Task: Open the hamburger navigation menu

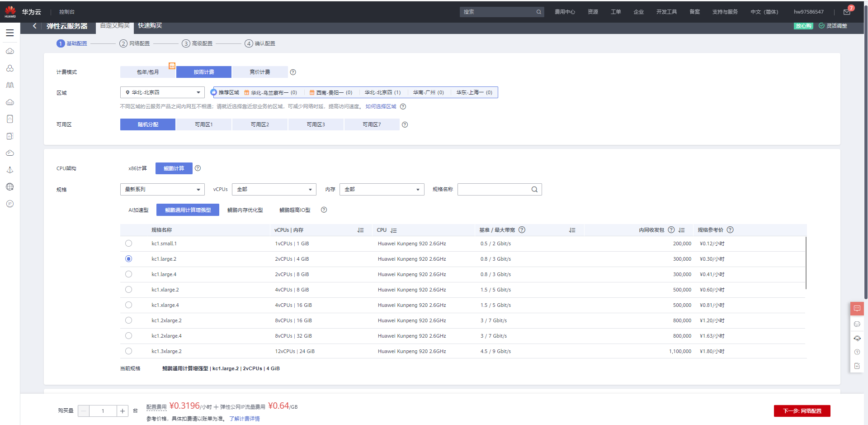Action: (10, 33)
